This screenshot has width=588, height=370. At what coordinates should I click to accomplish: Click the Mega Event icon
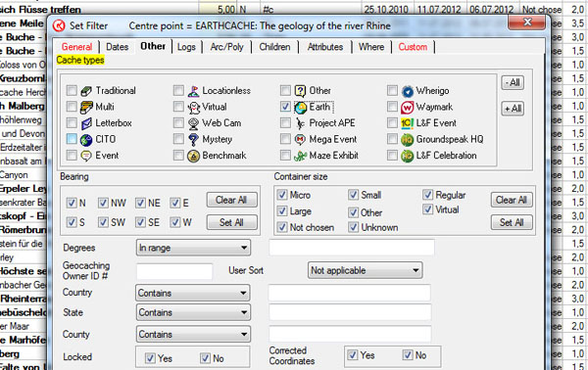click(x=301, y=140)
